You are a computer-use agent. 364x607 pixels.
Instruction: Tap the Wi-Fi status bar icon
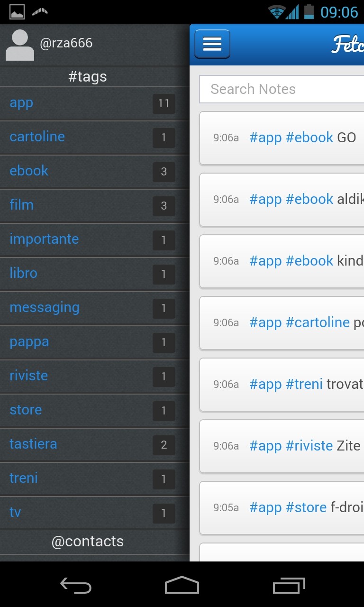click(276, 11)
